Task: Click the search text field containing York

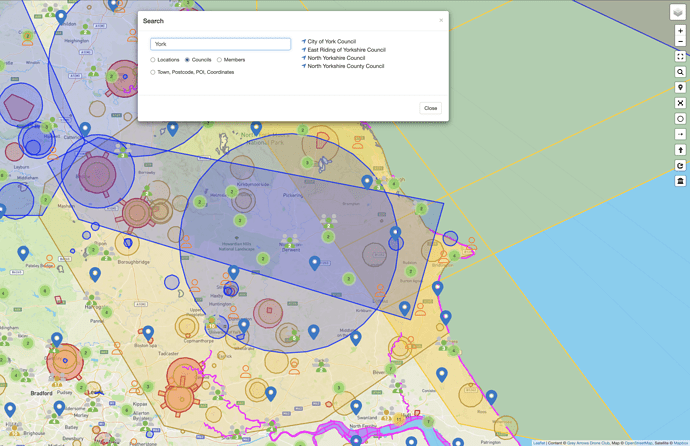Action: click(220, 44)
